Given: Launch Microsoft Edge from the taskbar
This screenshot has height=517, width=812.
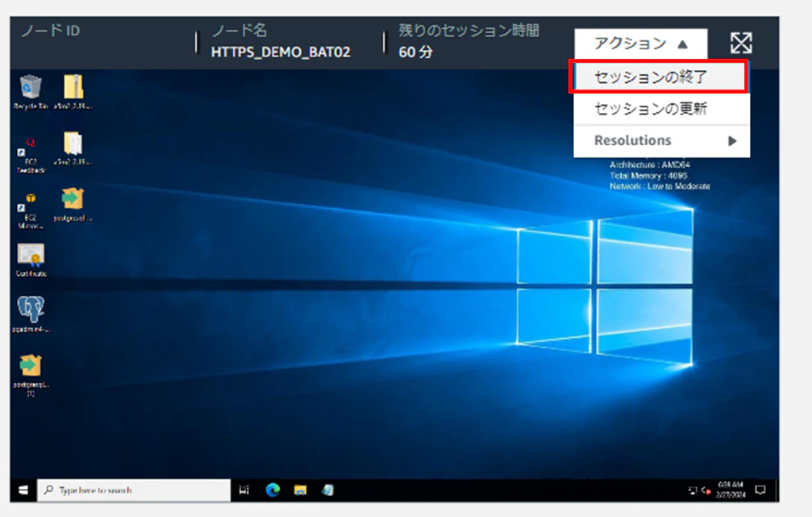Looking at the screenshot, I should (x=273, y=490).
